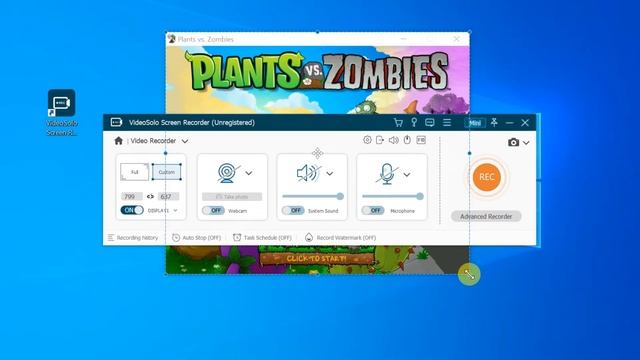This screenshot has height=360, width=640.
Task: Adjust the microphone volume slider
Action: [x=393, y=196]
